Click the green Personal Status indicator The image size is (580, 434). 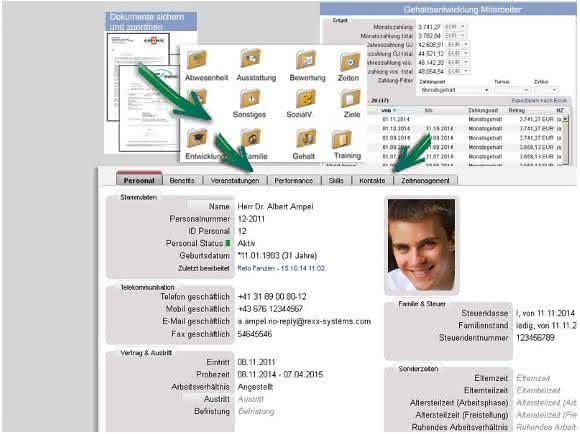228,243
